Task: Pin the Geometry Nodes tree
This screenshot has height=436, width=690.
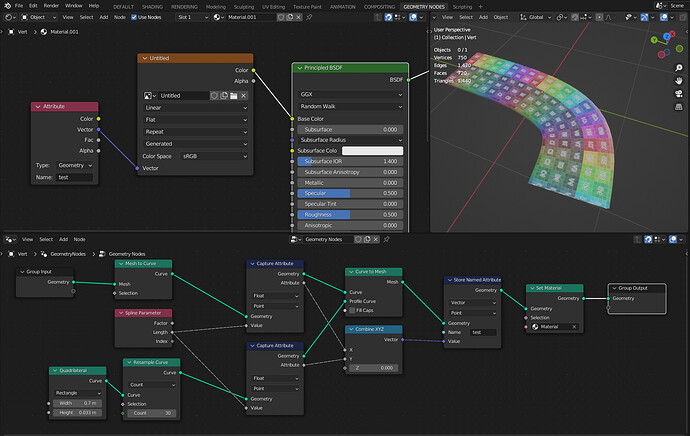Action: point(386,239)
